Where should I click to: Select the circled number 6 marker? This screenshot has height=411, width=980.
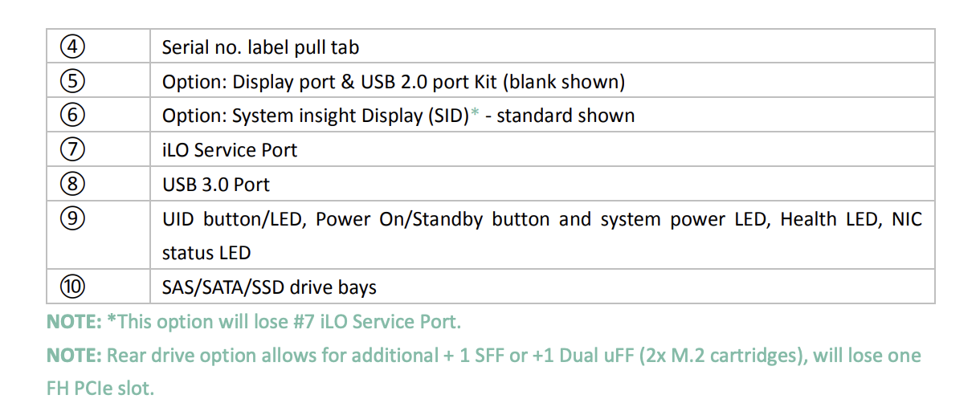[72, 116]
